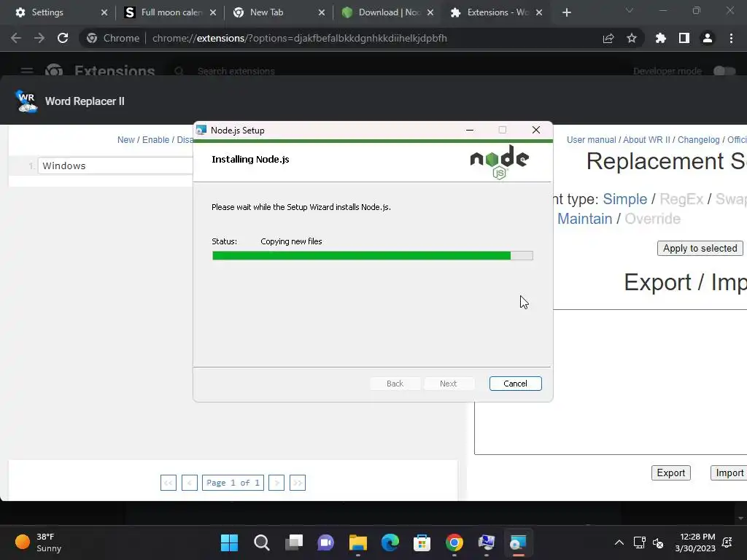Click the Windows replacement entry field
This screenshot has height=560, width=747.
click(x=116, y=166)
